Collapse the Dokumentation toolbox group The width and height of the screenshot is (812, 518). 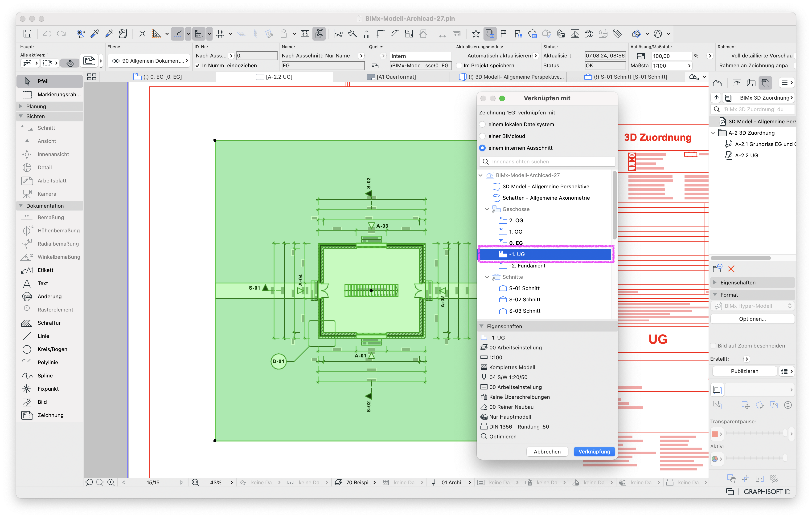[x=21, y=206]
